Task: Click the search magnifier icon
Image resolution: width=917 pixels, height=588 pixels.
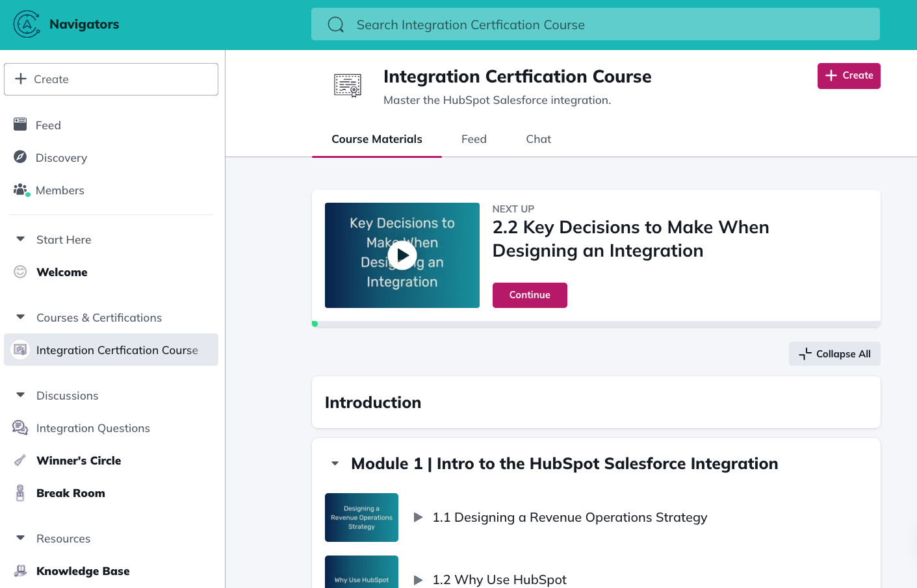Action: [x=335, y=25]
